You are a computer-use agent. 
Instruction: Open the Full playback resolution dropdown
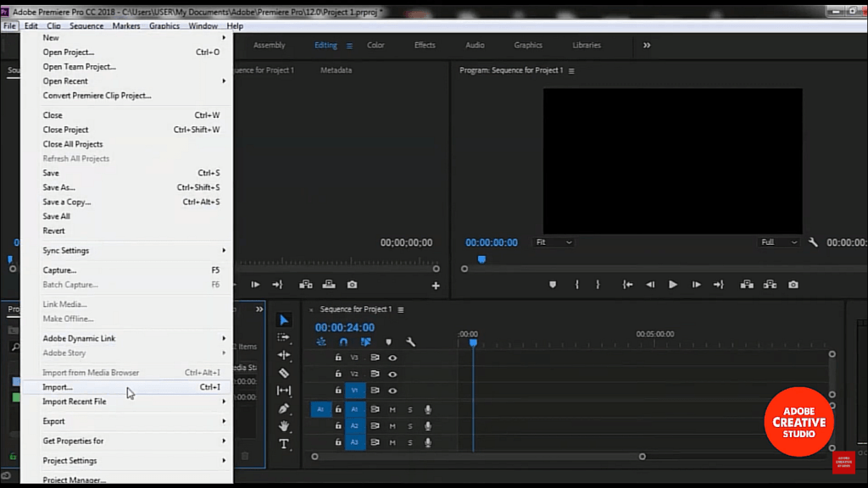[x=779, y=242]
